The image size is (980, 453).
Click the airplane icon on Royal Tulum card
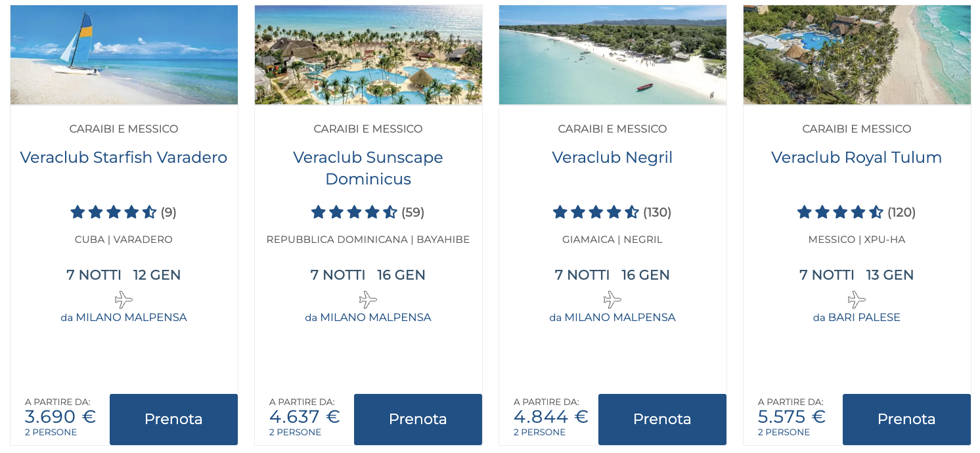(857, 300)
